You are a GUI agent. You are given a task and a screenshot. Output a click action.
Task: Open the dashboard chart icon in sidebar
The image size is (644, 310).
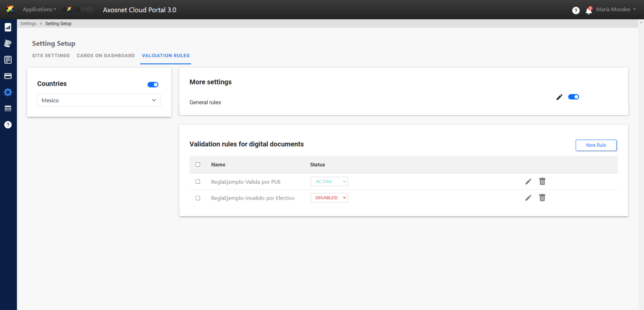[8, 27]
